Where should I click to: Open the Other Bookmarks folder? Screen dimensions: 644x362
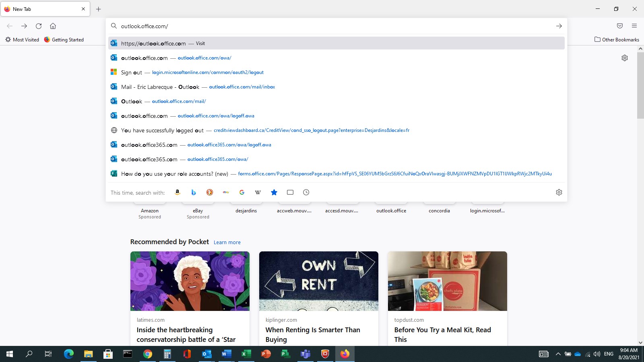[617, 39]
